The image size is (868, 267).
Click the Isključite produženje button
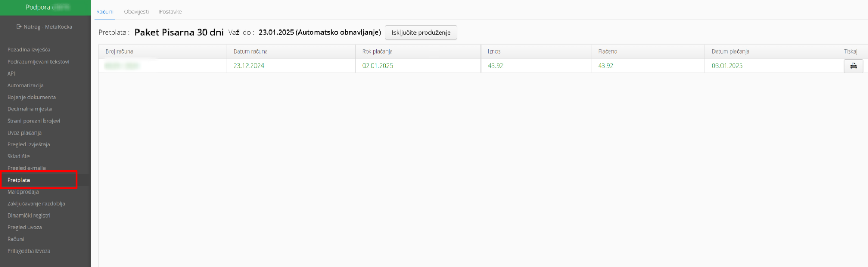pyautogui.click(x=421, y=33)
